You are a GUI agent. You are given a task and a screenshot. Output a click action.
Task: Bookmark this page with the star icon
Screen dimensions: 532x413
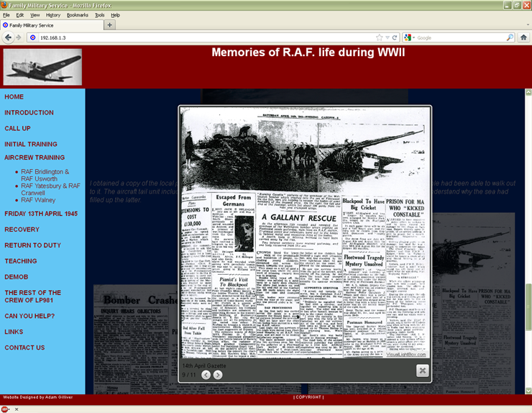point(379,37)
